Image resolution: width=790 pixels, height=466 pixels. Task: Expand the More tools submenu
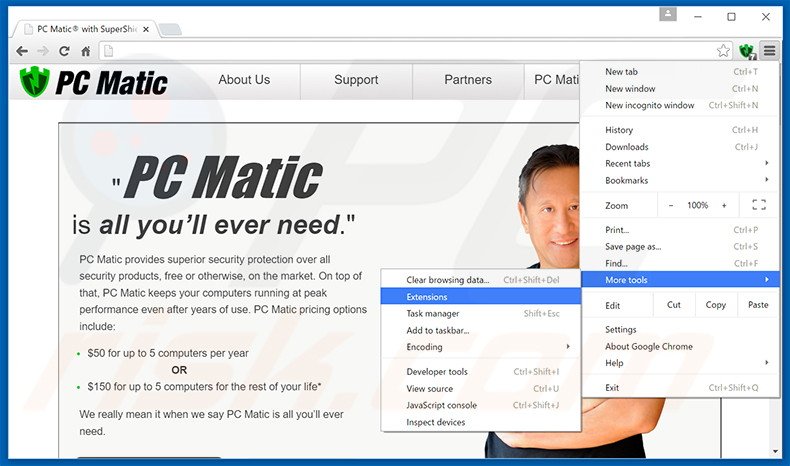[681, 280]
